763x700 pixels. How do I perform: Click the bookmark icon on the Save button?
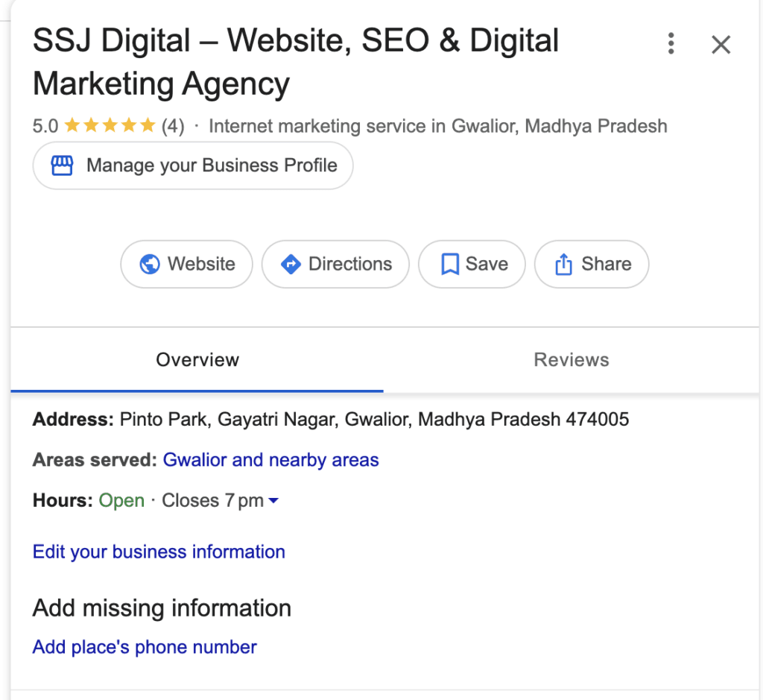pyautogui.click(x=449, y=264)
